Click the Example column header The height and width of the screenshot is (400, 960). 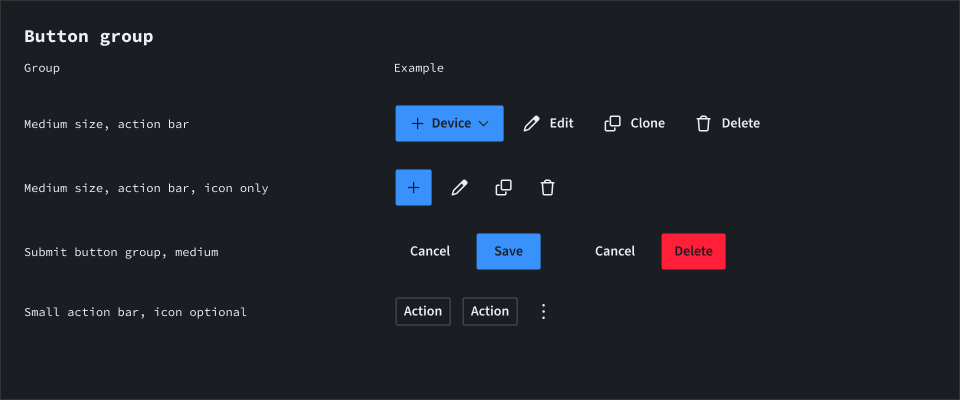[x=419, y=69]
